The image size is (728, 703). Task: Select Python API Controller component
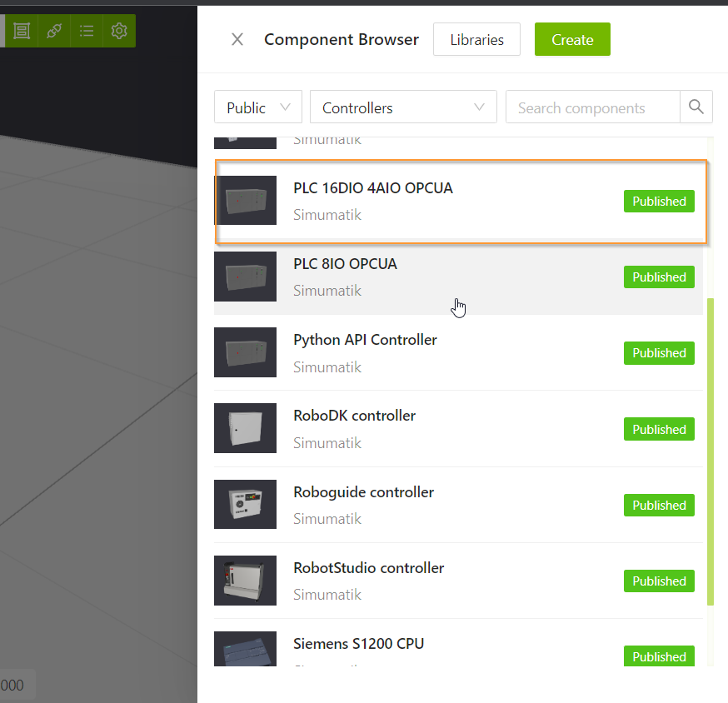(x=458, y=353)
